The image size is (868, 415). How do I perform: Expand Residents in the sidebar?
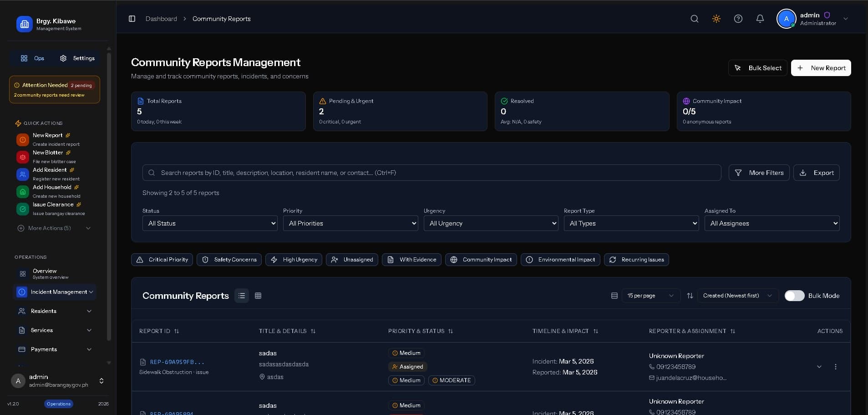[x=55, y=311]
